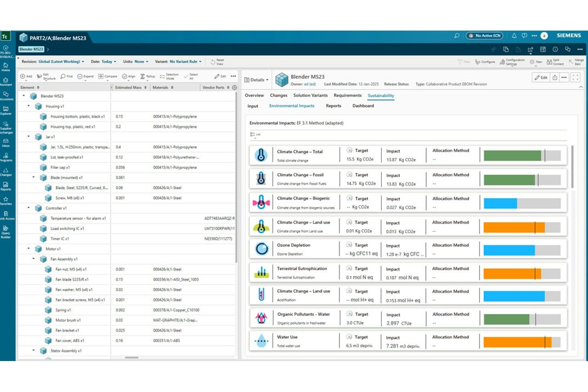Open Home in the left sidebar

click(6, 67)
